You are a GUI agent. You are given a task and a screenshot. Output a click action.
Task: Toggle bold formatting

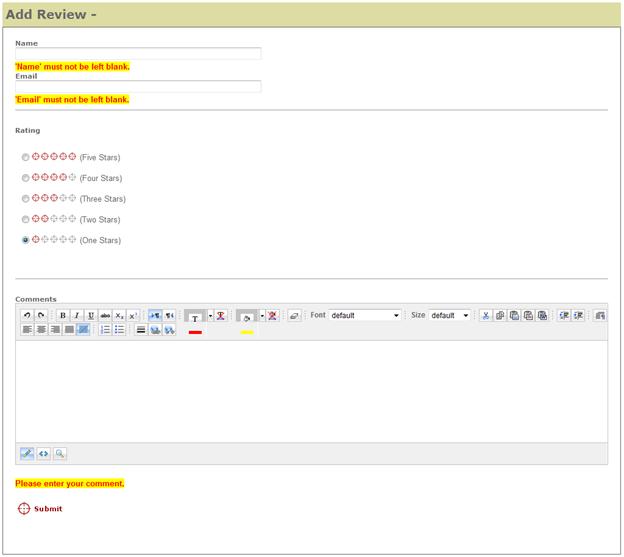pos(63,316)
